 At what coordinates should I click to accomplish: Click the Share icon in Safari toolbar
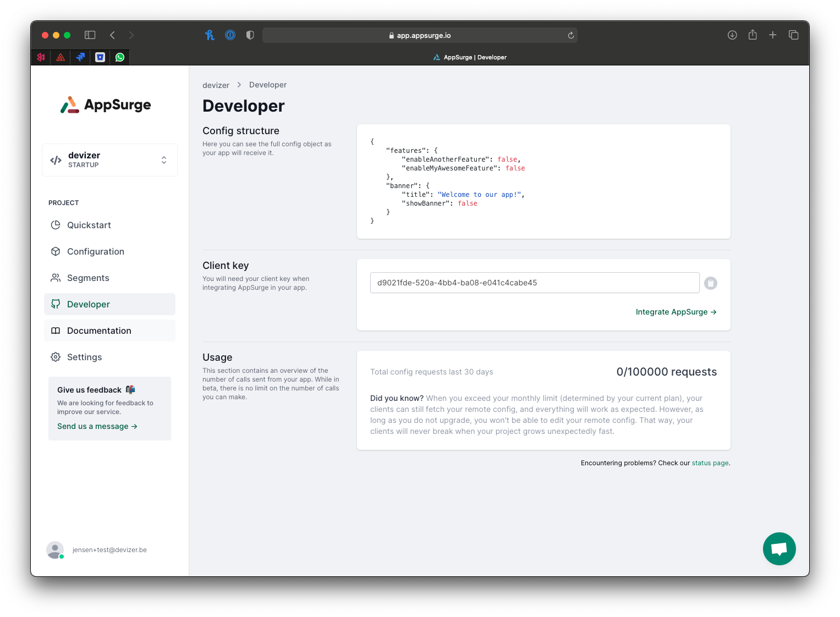753,35
